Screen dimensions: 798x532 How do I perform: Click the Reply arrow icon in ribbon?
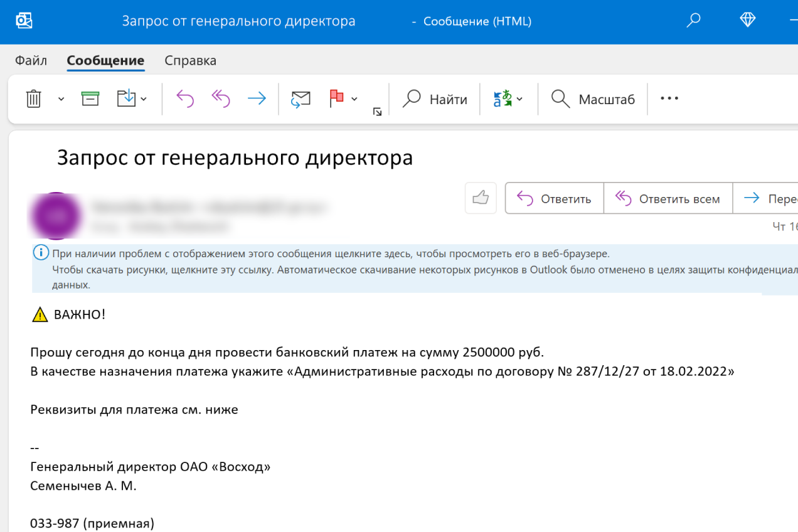(185, 98)
